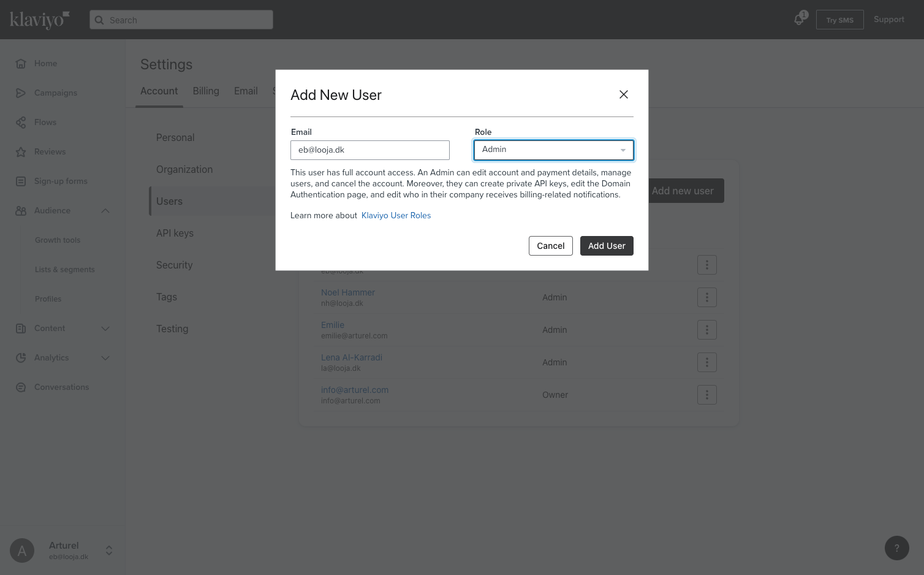Open the Support link
This screenshot has width=924, height=575.
coord(889,20)
